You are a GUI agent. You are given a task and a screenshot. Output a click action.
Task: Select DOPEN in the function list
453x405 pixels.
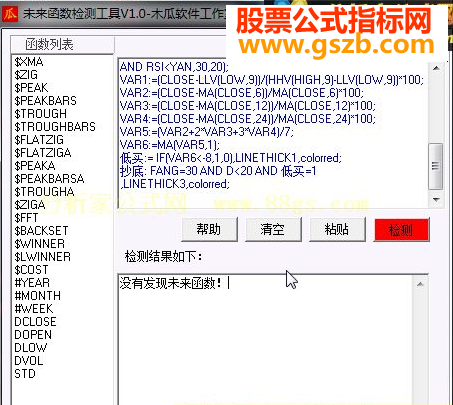click(x=33, y=335)
